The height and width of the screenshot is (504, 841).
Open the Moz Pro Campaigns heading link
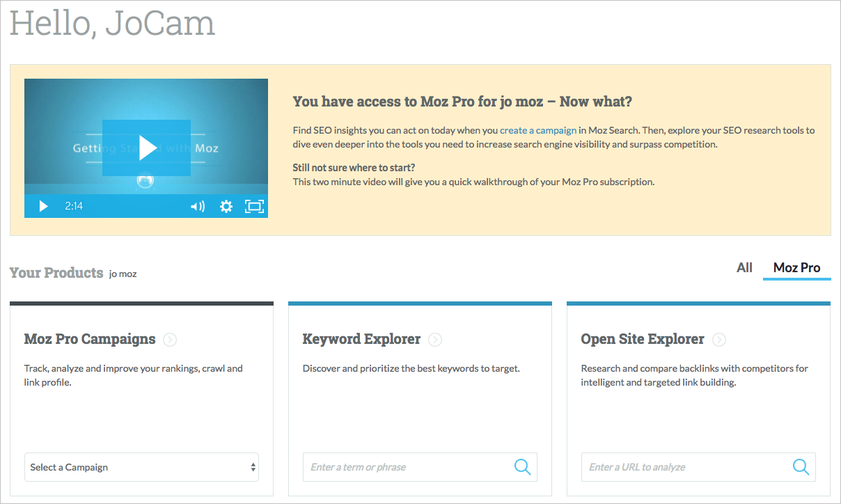(90, 339)
